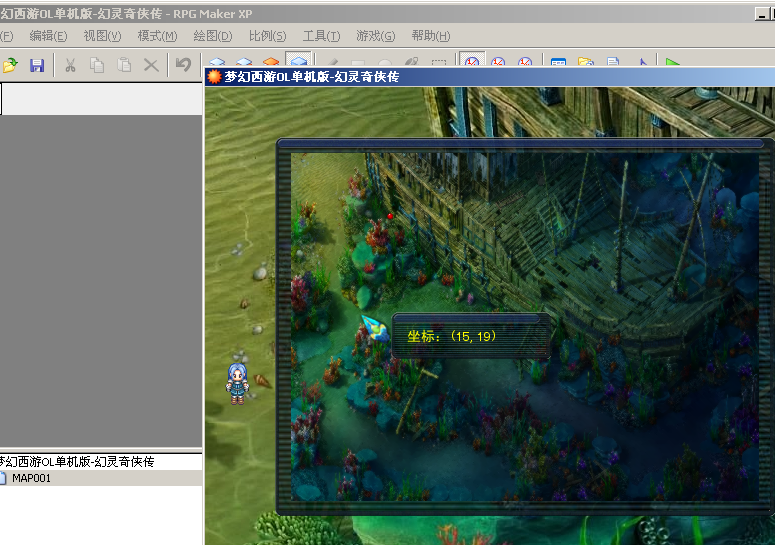This screenshot has width=775, height=545.
Task: Click the game window sun icon
Action: pos(214,77)
